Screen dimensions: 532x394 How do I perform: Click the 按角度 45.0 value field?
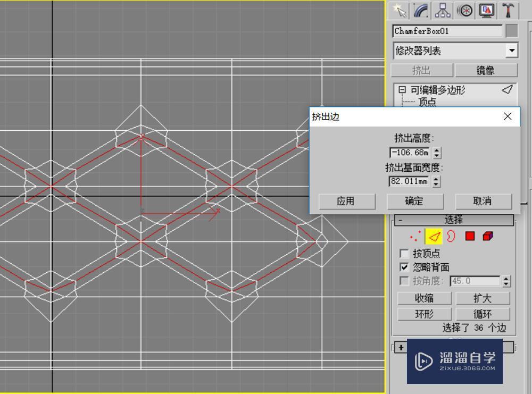click(x=475, y=281)
